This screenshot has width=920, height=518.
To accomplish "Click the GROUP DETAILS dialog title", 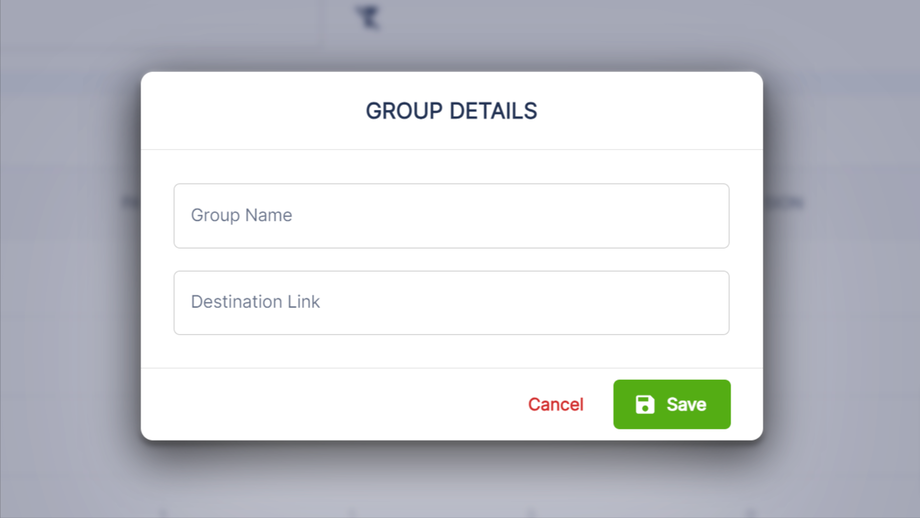I will (451, 111).
